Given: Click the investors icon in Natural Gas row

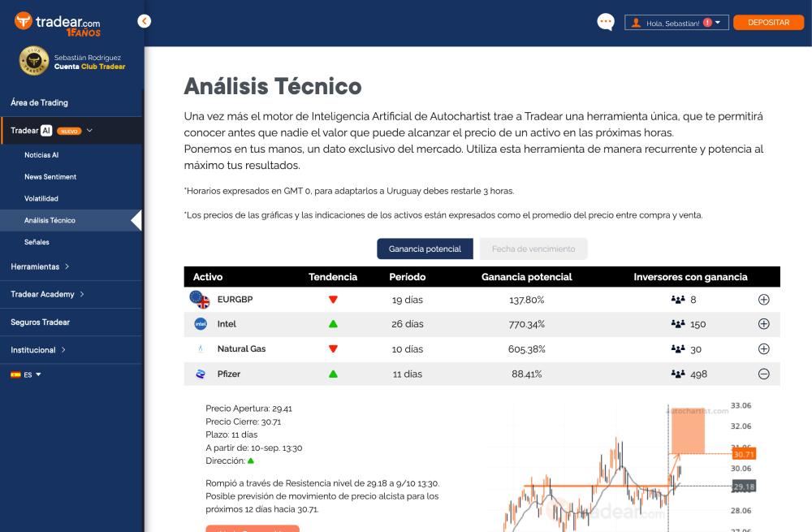Looking at the screenshot, I should pos(678,348).
